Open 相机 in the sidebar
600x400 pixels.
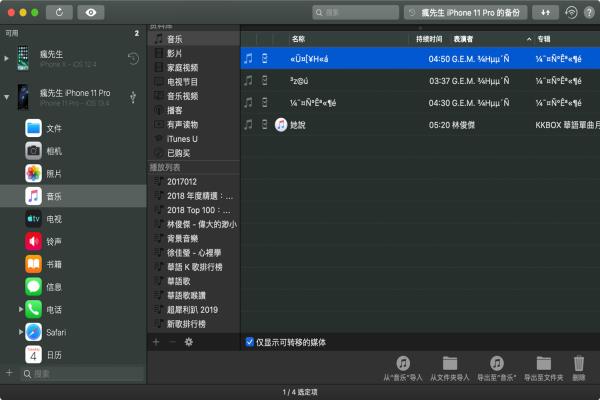tap(73, 151)
